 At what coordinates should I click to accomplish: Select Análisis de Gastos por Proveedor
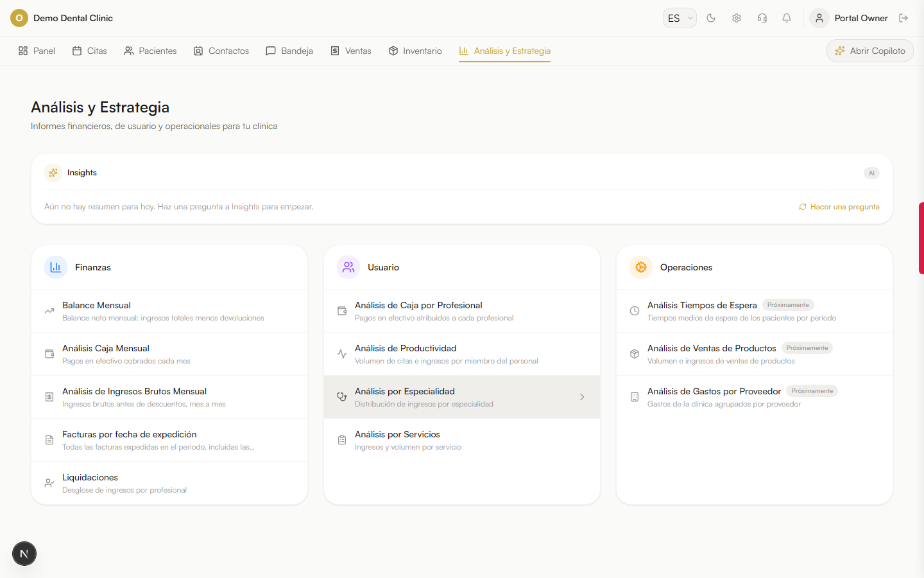point(755,397)
